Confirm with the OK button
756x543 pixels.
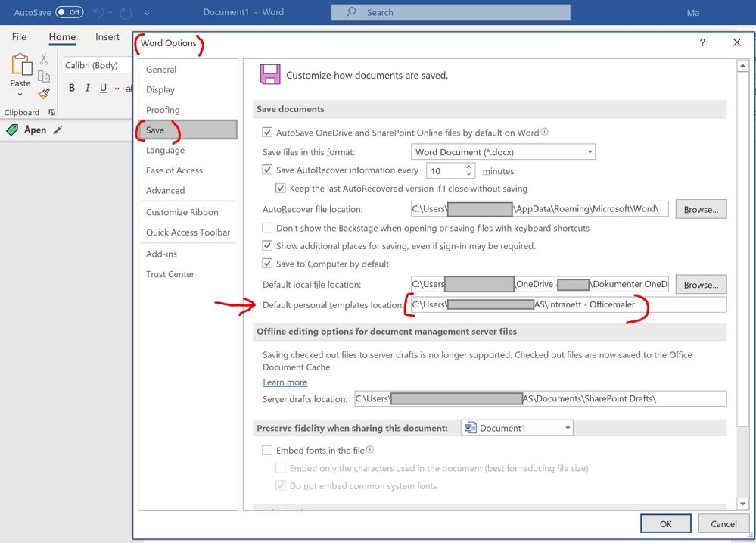click(x=665, y=524)
